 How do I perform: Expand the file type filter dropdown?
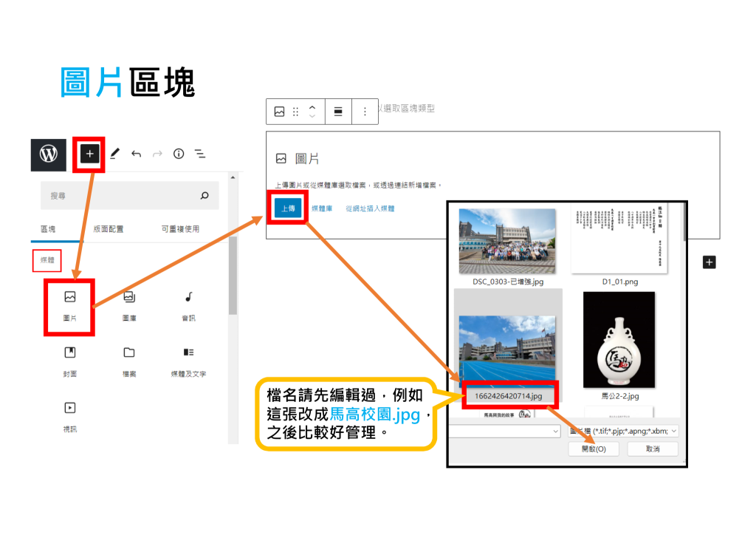click(673, 431)
